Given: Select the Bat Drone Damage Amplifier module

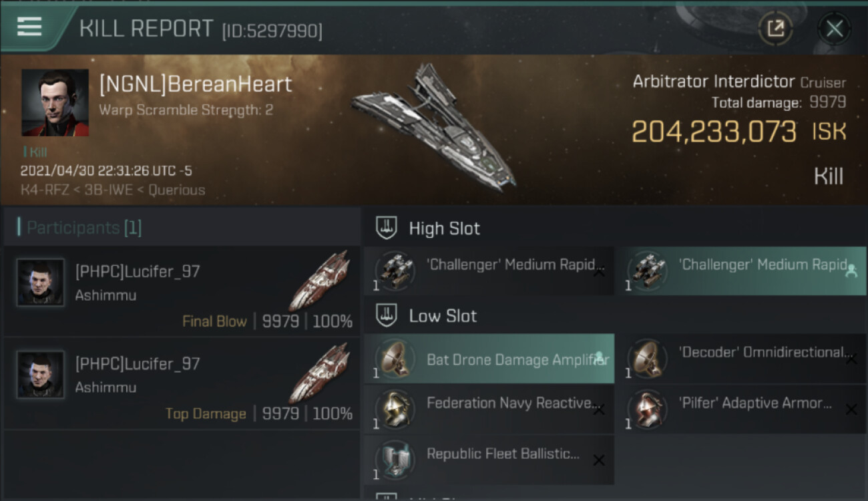Looking at the screenshot, I should point(489,359).
